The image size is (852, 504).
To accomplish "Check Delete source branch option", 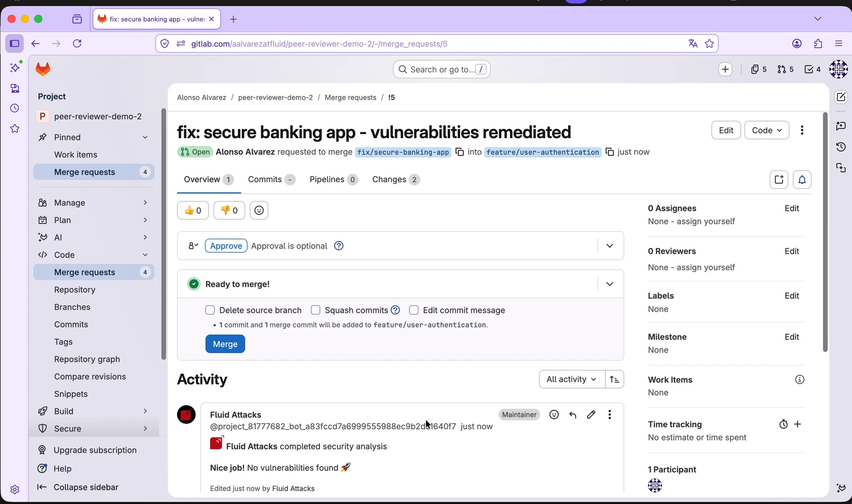I will point(210,310).
